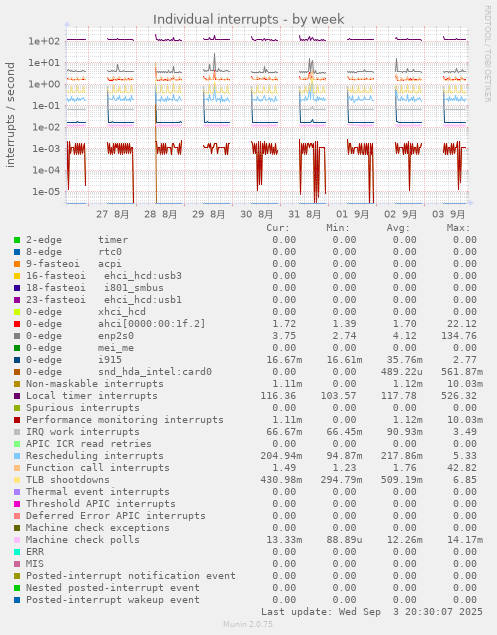
Task: Click the graph title Individual interrupts by week
Action: pos(248,19)
